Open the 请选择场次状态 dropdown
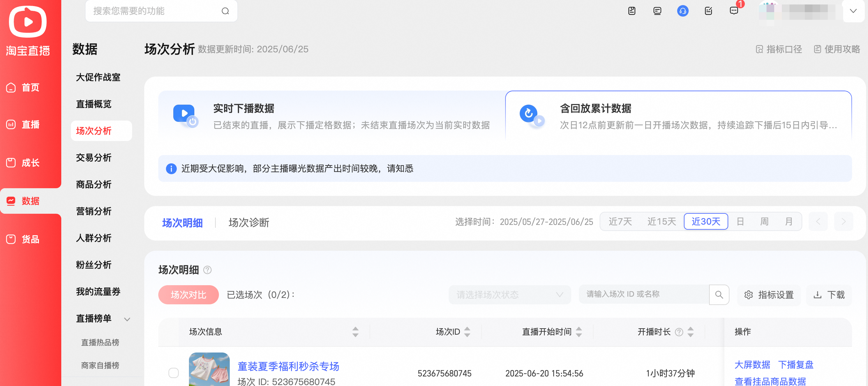The width and height of the screenshot is (868, 386). click(510, 295)
